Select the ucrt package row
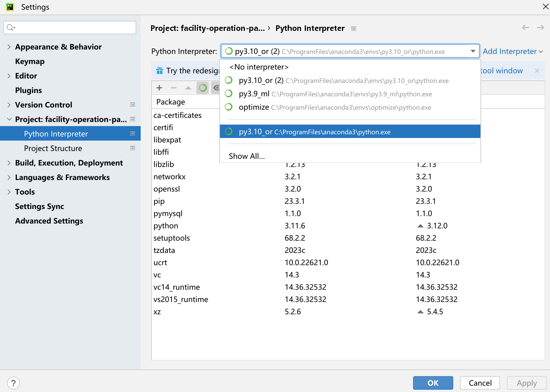Viewport: 550px width, 392px height. click(348, 263)
